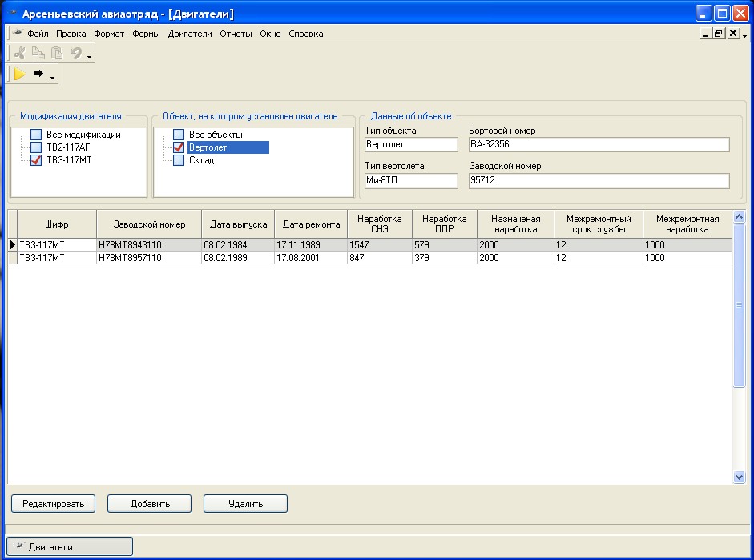The height and width of the screenshot is (560, 754).
Task: Open the menu bar options arrow at far right
Action: pyautogui.click(x=745, y=36)
